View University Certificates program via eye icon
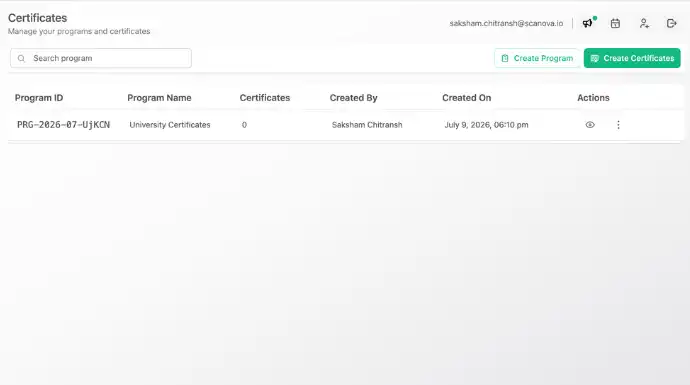The height and width of the screenshot is (385, 690). pyautogui.click(x=590, y=125)
